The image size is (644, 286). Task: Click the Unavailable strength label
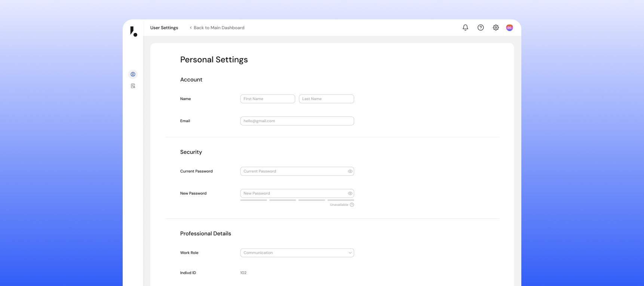pyautogui.click(x=339, y=205)
